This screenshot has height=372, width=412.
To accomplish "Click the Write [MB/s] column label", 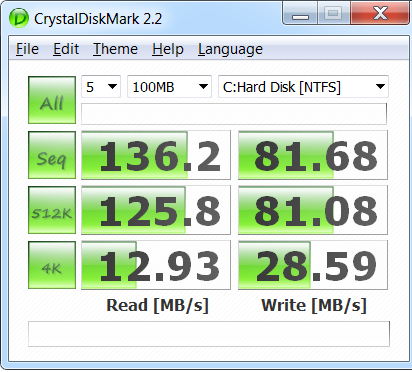I will click(314, 305).
